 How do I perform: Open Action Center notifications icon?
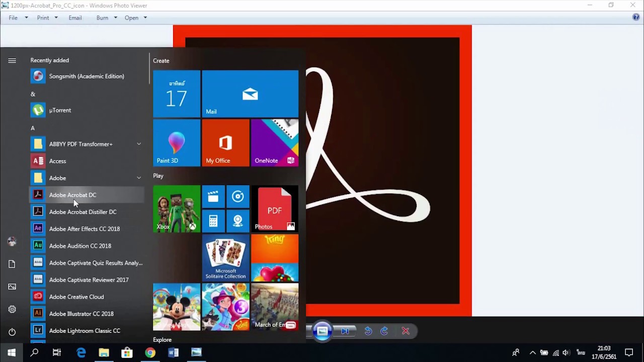click(x=629, y=352)
